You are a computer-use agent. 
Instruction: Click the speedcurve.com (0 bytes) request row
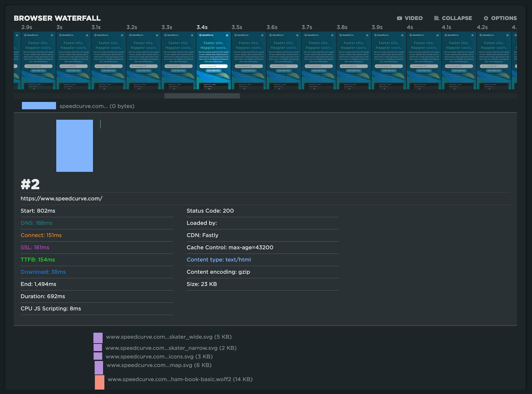coord(97,106)
